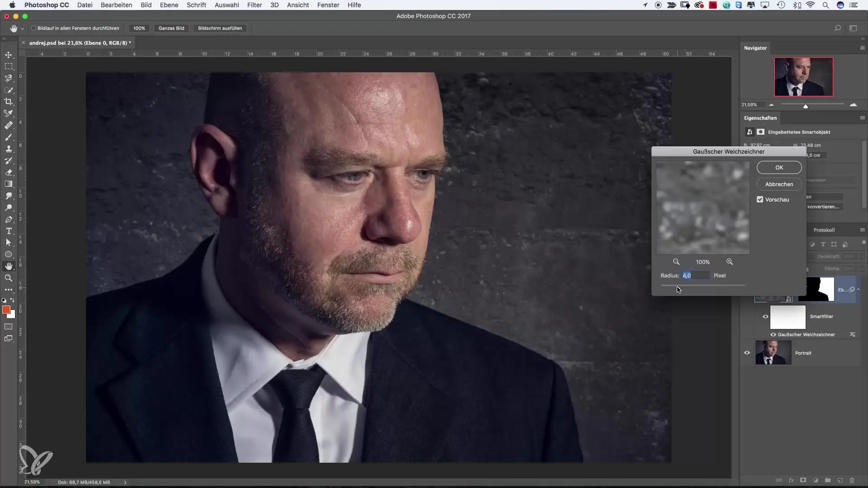
Task: Click the 100% zoom button
Action: coord(139,28)
